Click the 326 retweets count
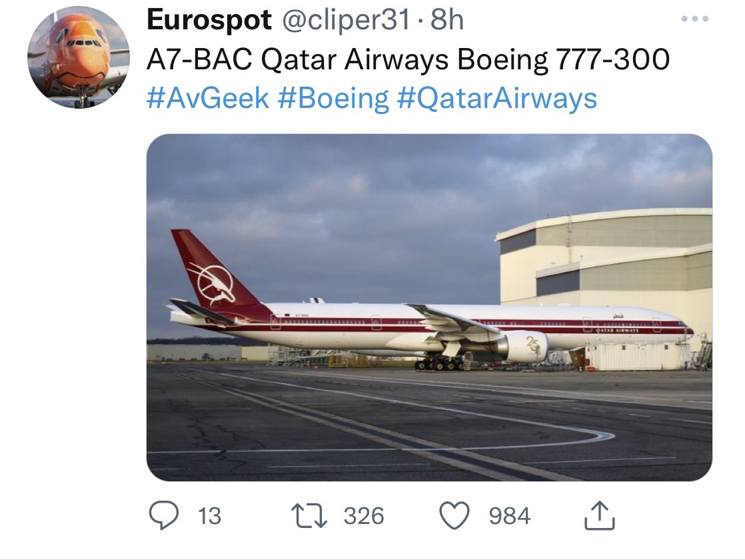This screenshot has width=745, height=560. pos(364,516)
